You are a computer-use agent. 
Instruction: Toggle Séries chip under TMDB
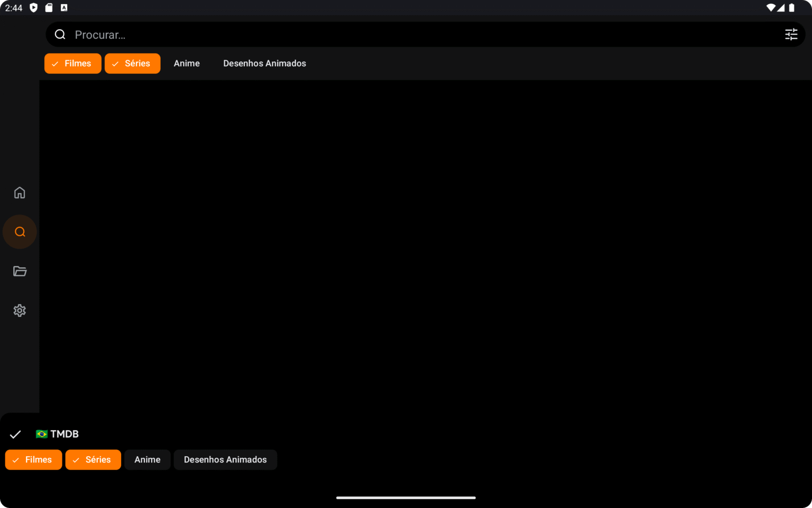point(93,460)
